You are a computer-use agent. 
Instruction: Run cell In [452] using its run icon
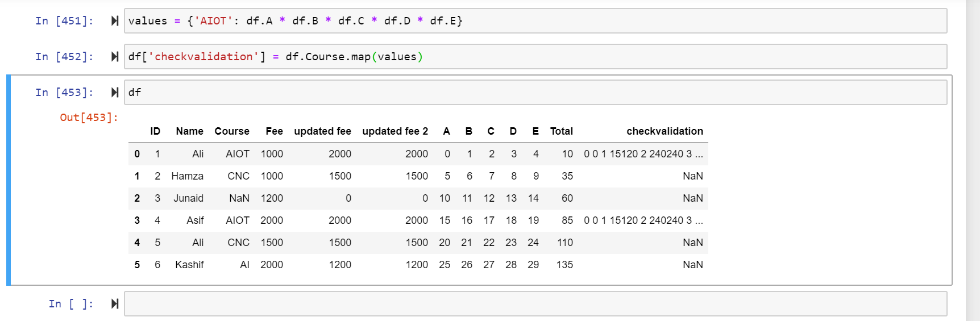115,57
